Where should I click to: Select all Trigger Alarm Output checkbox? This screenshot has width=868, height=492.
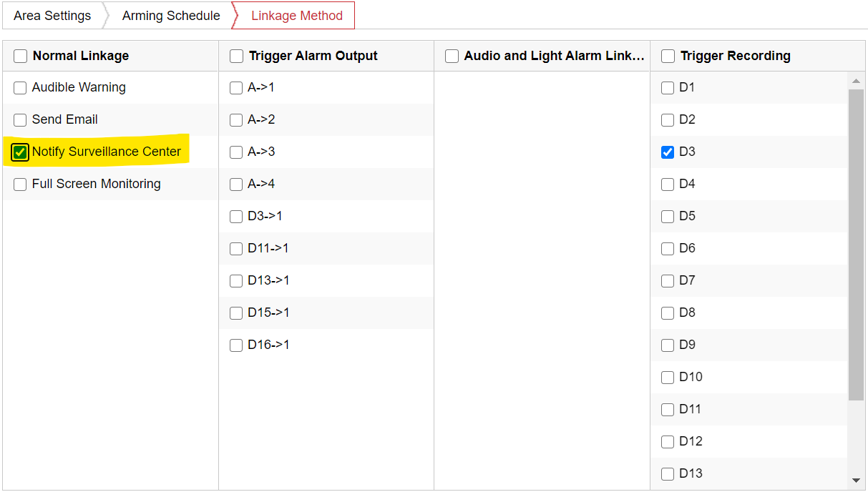click(x=237, y=56)
